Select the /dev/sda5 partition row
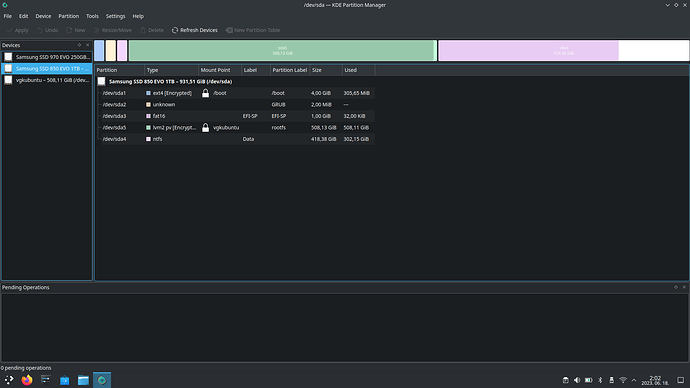Screen dimensions: 690x388 coord(235,127)
